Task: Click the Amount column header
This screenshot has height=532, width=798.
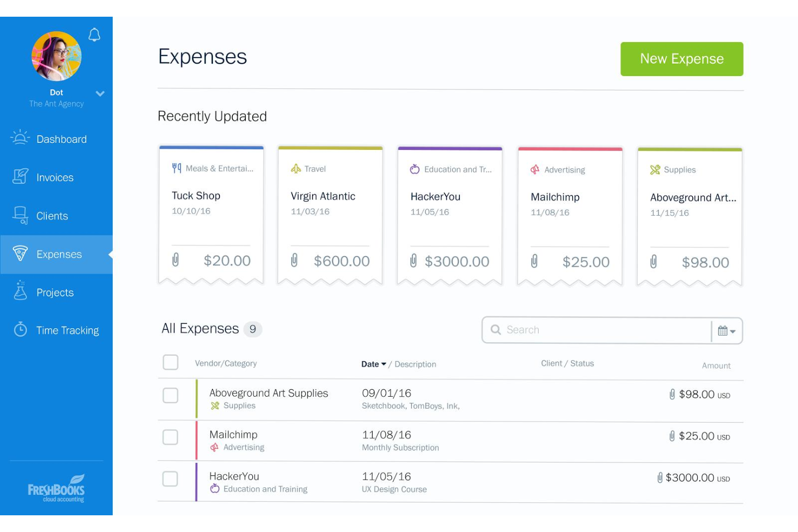Action: [716, 365]
